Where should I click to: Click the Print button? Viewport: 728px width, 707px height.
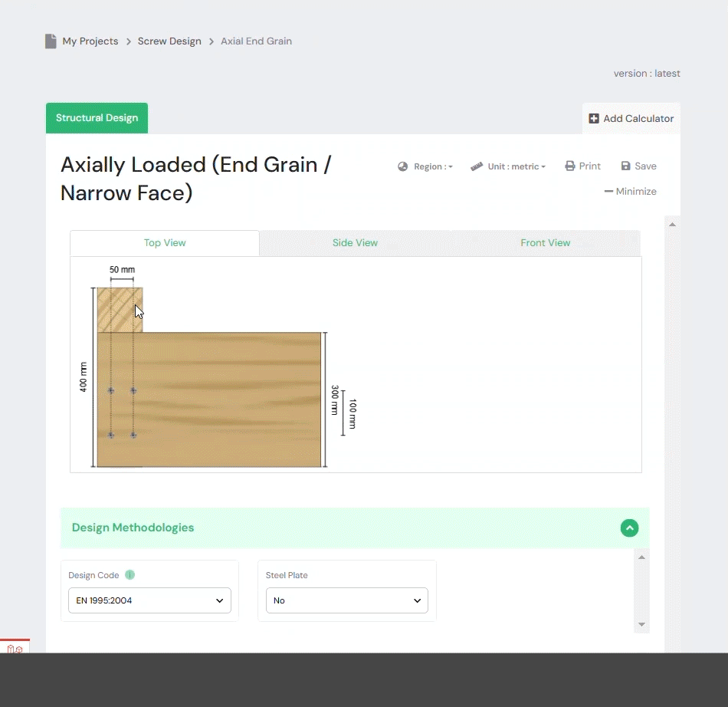coord(582,166)
